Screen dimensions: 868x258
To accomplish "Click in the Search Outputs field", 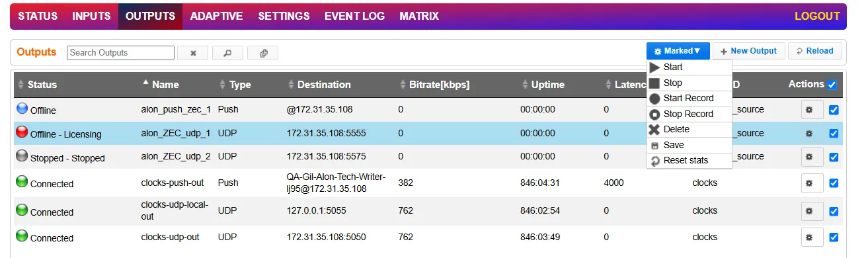I will click(x=120, y=53).
